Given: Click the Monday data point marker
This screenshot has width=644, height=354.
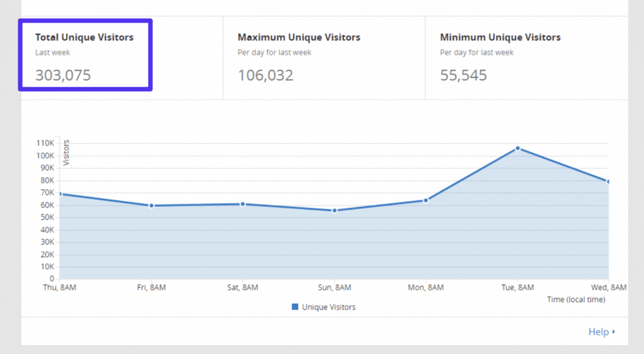Looking at the screenshot, I should [426, 201].
